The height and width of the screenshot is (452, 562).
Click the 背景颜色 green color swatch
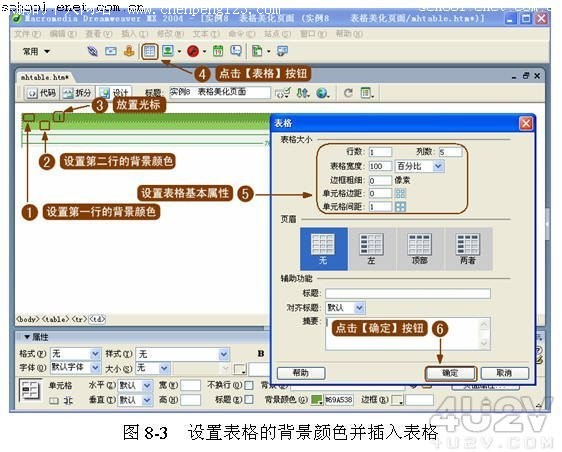click(x=317, y=400)
